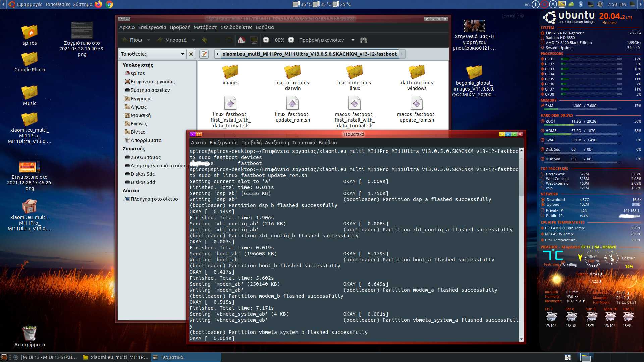The image size is (644, 362).
Task: Open the Σελιδοδείκτες menu in file manager
Action: (236, 27)
